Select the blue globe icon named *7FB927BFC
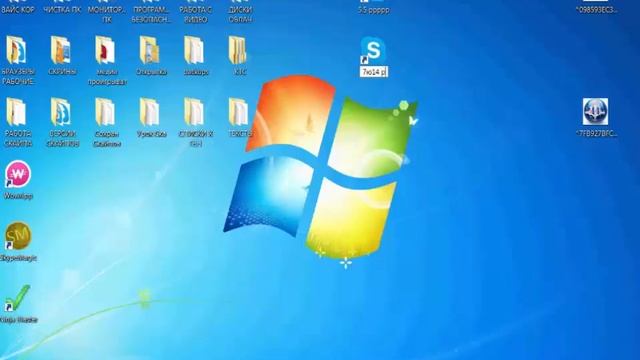Viewport: 640px width, 360px height. [596, 111]
